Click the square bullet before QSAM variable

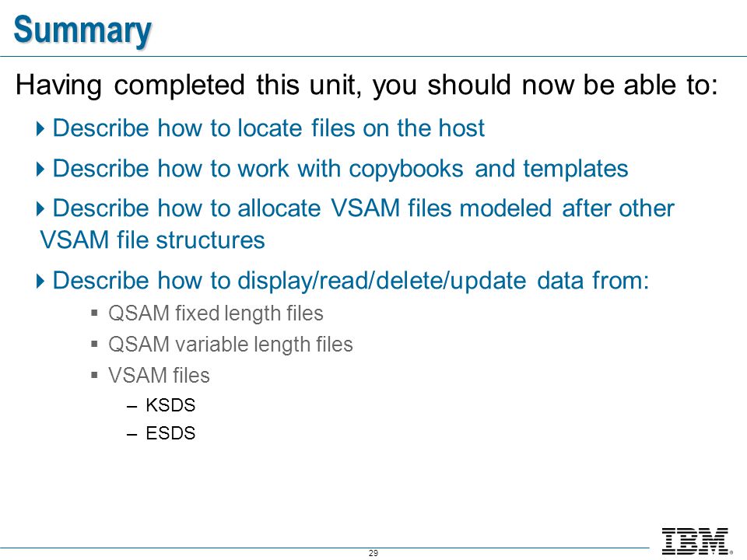click(94, 344)
